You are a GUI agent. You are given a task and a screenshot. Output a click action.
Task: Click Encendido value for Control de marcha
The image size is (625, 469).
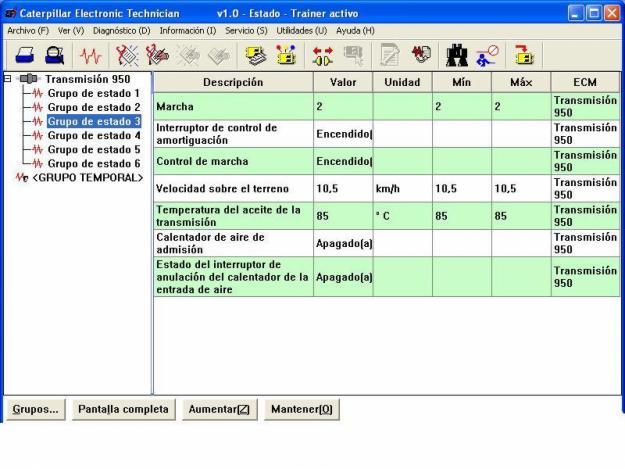click(x=343, y=161)
